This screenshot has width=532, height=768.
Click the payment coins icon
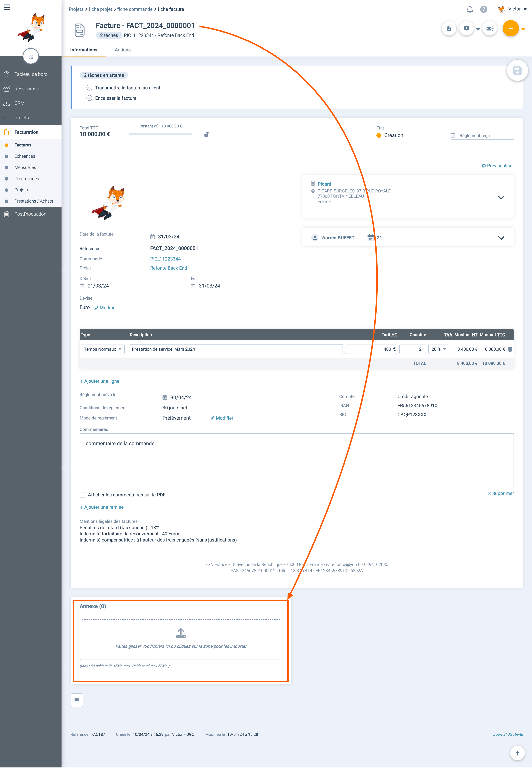[x=207, y=135]
